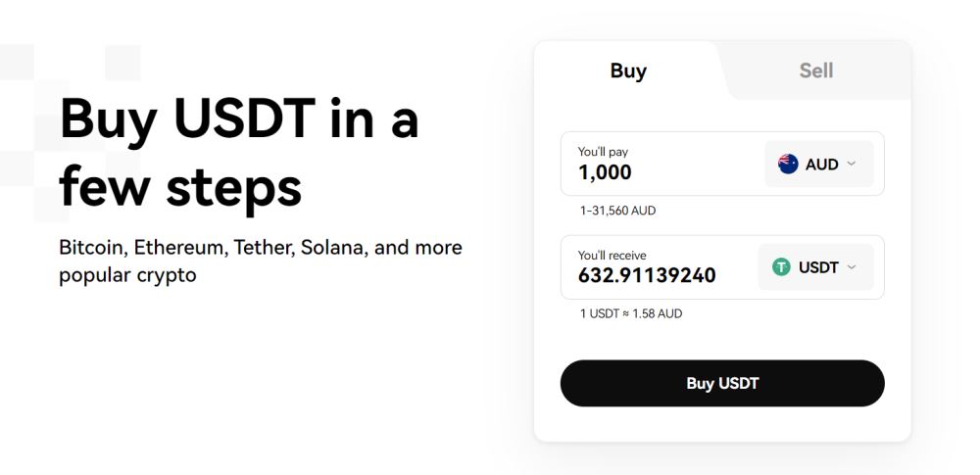
Task: Click the 1 USDT ≈ 1.58 AUD rate
Action: point(631,314)
